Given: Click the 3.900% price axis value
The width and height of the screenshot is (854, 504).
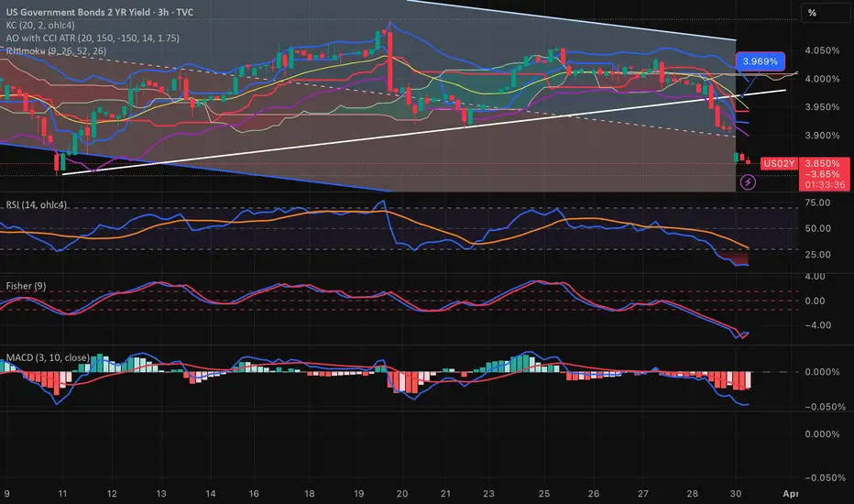Looking at the screenshot, I should click(x=822, y=135).
